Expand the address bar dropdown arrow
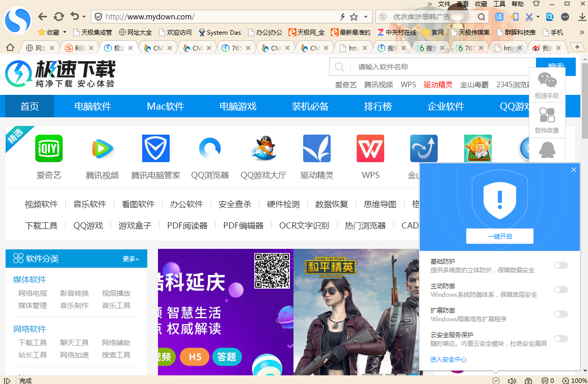Image resolution: width=588 pixels, height=384 pixels. tap(365, 17)
